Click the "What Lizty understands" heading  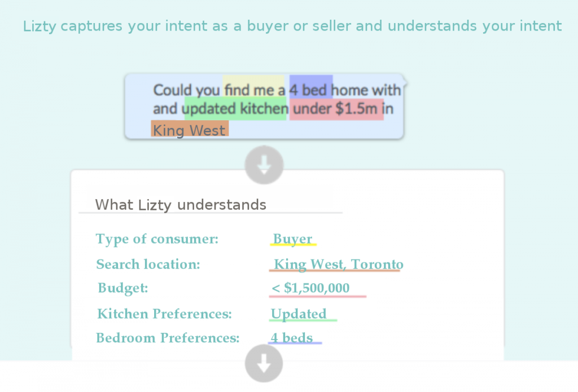coord(181,204)
